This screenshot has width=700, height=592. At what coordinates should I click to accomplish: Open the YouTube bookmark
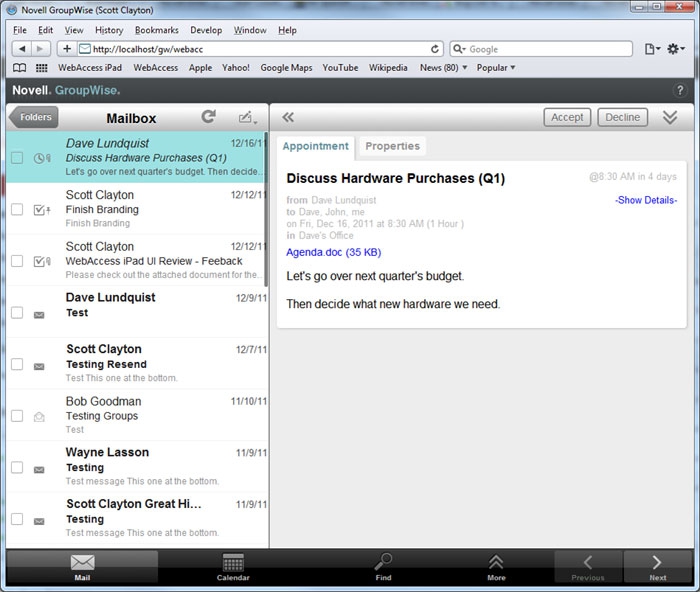340,68
